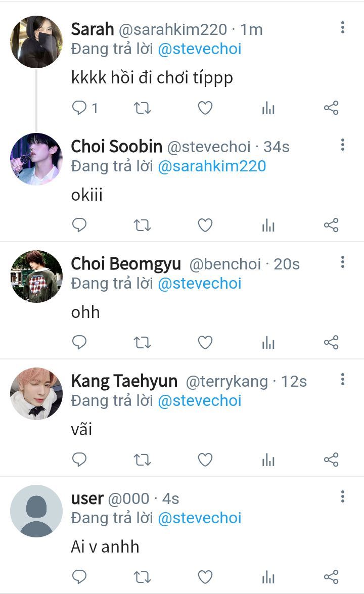This screenshot has width=364, height=594.
Task: Reply to Sarah's tweet
Action: (x=79, y=108)
